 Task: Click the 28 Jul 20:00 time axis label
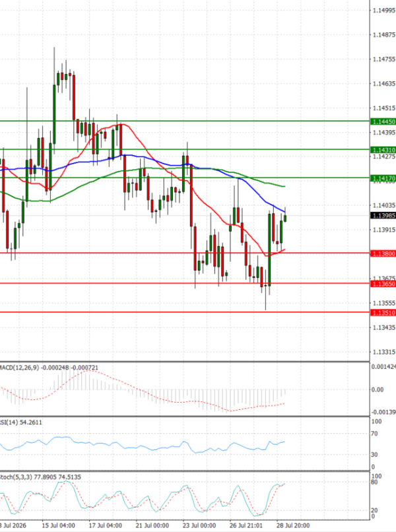pyautogui.click(x=293, y=525)
